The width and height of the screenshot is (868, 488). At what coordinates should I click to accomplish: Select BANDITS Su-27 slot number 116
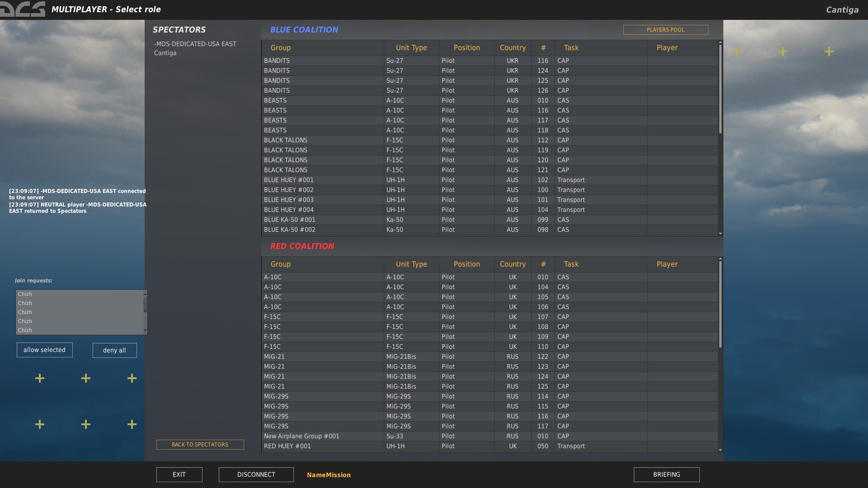point(490,61)
